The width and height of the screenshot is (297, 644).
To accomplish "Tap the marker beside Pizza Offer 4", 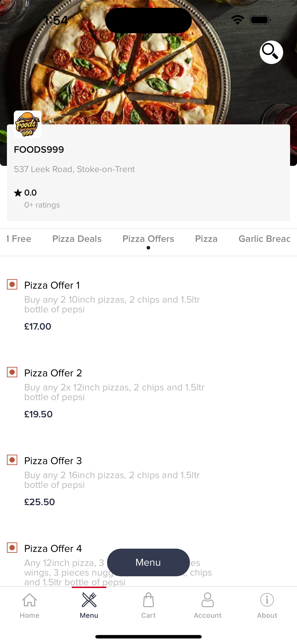I will [x=12, y=548].
